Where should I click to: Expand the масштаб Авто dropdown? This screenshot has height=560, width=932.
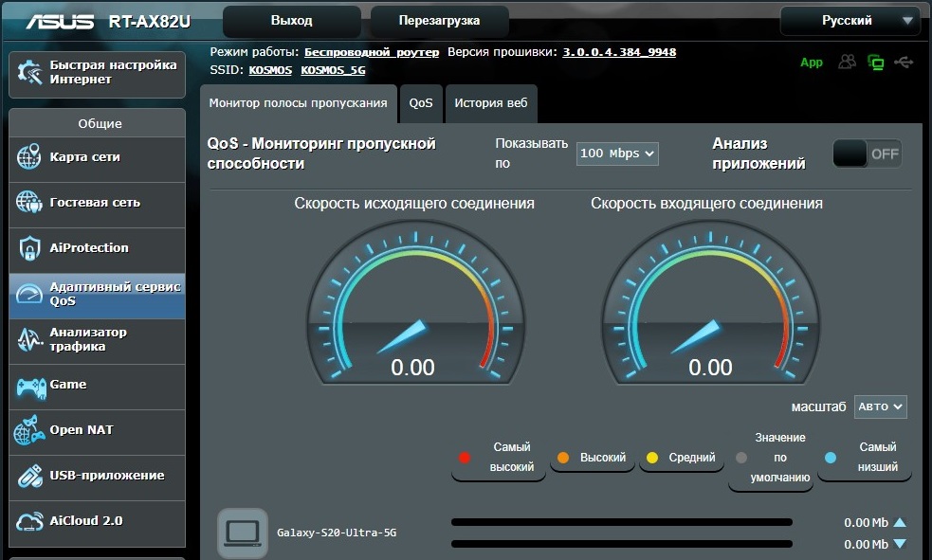coord(880,406)
